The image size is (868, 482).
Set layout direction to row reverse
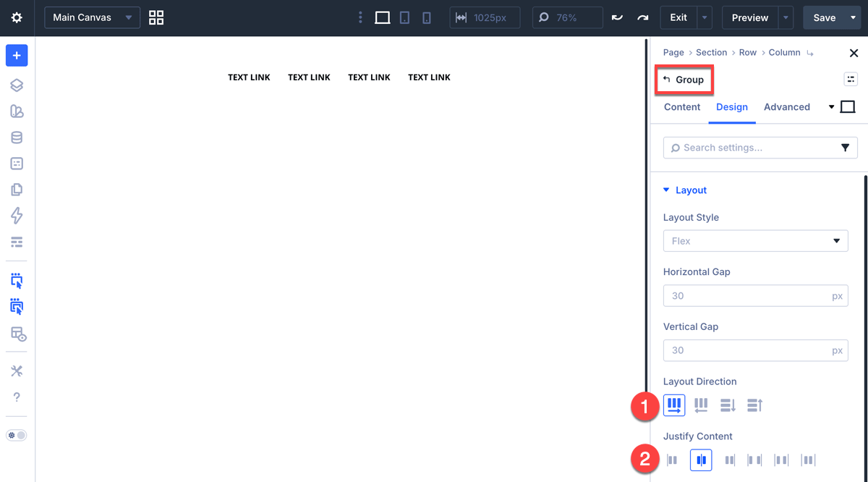click(701, 405)
